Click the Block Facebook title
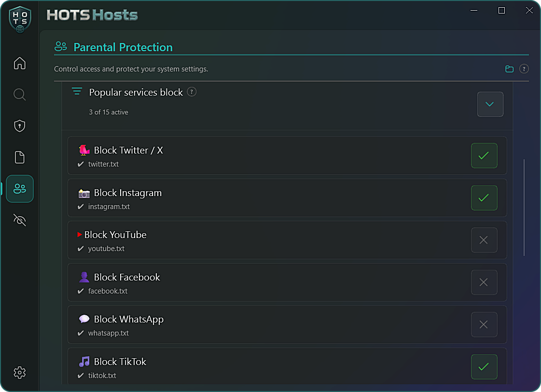Viewport: 541px width, 392px height. point(127,278)
